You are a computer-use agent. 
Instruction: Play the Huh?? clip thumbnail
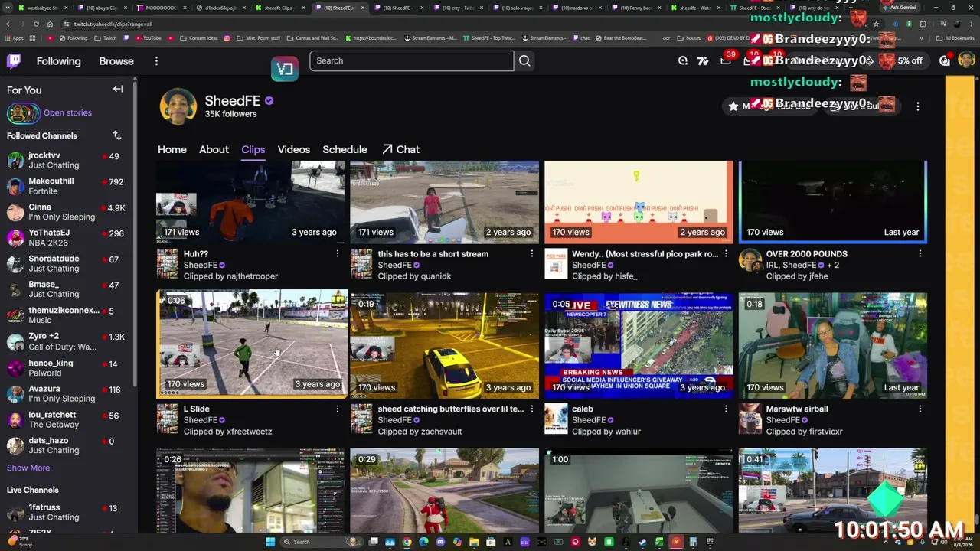pyautogui.click(x=250, y=202)
